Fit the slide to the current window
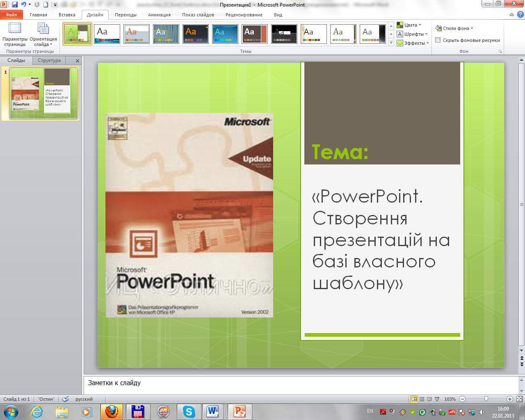 click(x=519, y=399)
